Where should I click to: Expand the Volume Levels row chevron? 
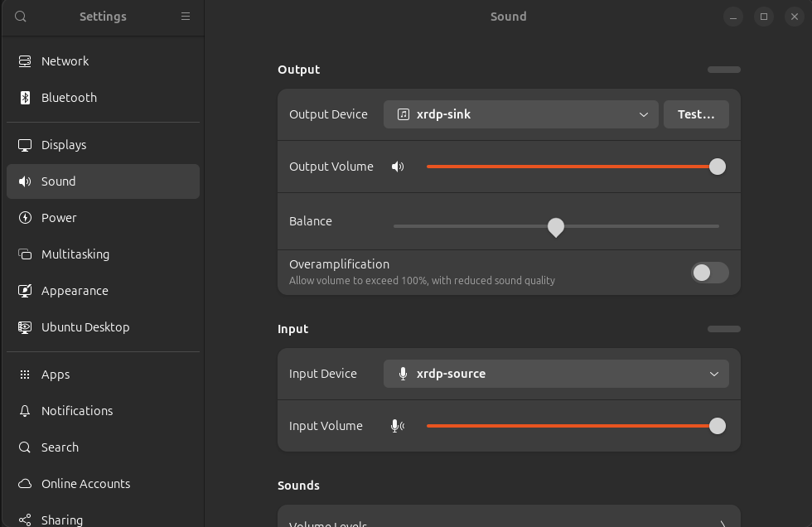click(x=723, y=524)
